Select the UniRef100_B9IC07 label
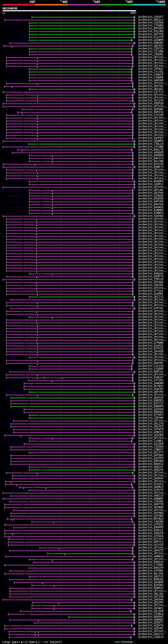168x644 pixels. point(151,403)
